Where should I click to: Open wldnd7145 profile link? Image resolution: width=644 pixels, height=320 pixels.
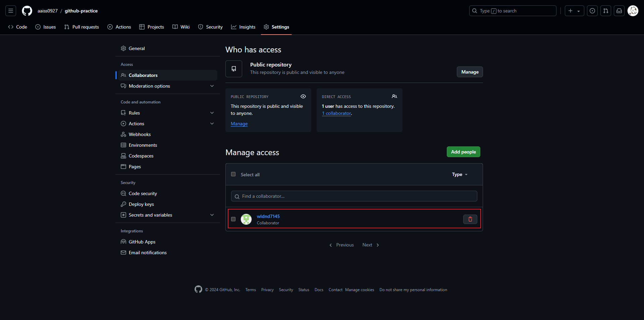click(268, 216)
